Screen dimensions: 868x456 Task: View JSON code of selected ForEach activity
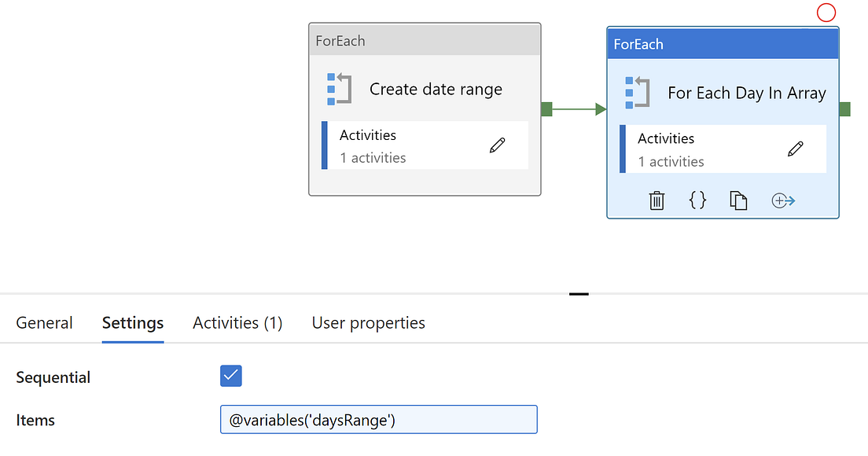[697, 200]
